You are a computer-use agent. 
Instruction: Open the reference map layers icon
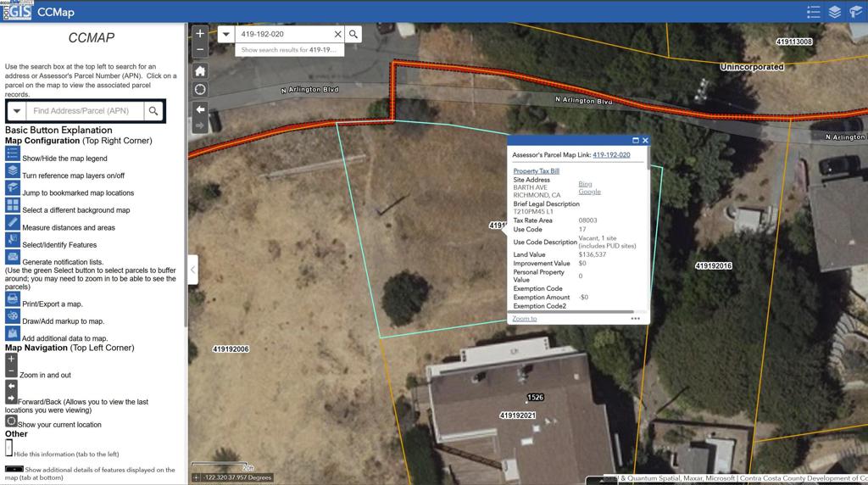click(x=835, y=12)
